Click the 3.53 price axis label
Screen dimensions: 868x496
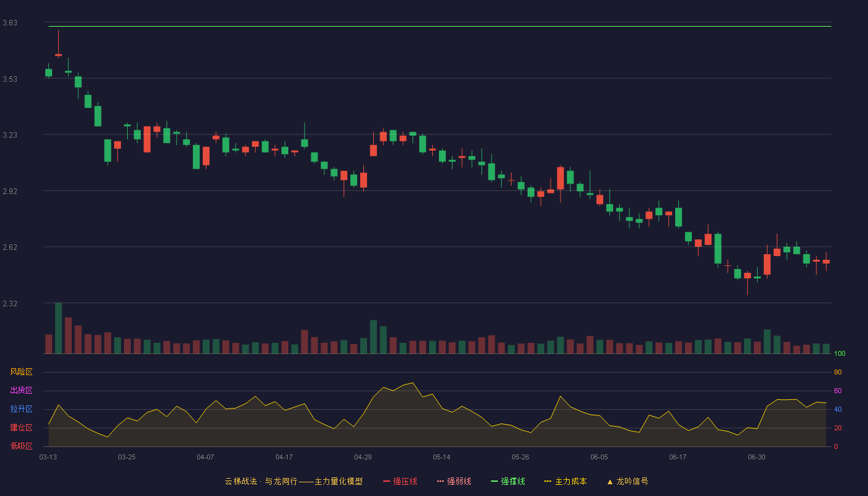[10, 79]
